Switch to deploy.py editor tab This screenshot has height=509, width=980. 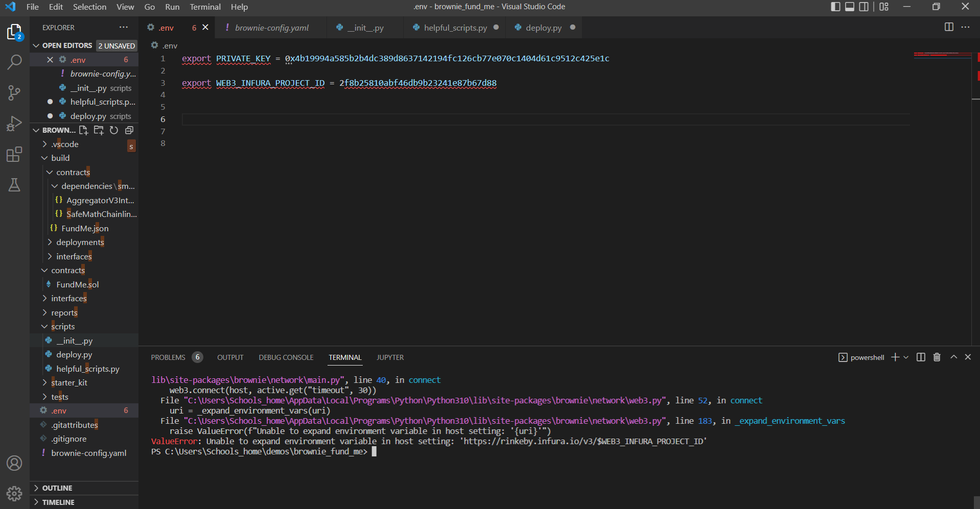[x=544, y=28]
